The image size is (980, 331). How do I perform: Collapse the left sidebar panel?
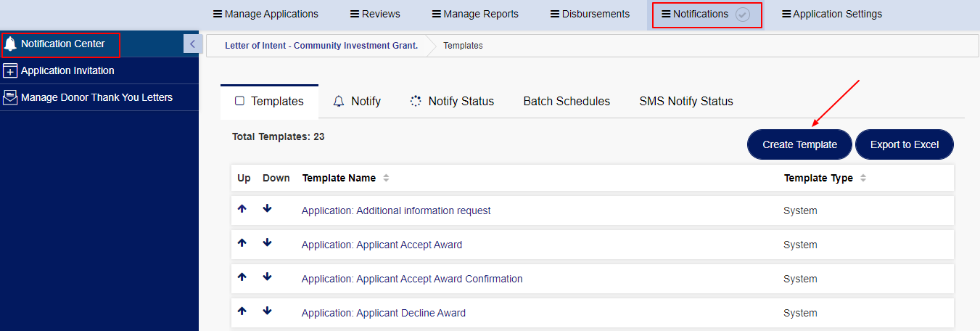tap(192, 44)
